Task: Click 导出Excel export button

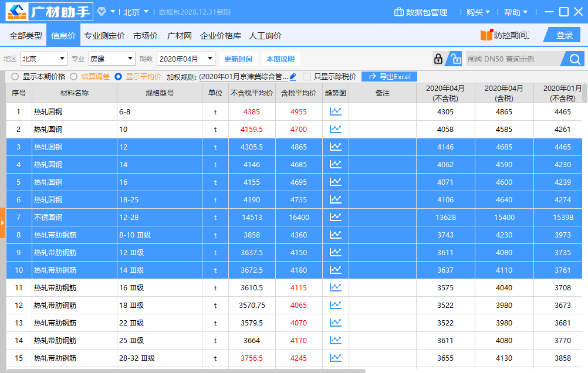Action: pyautogui.click(x=390, y=77)
